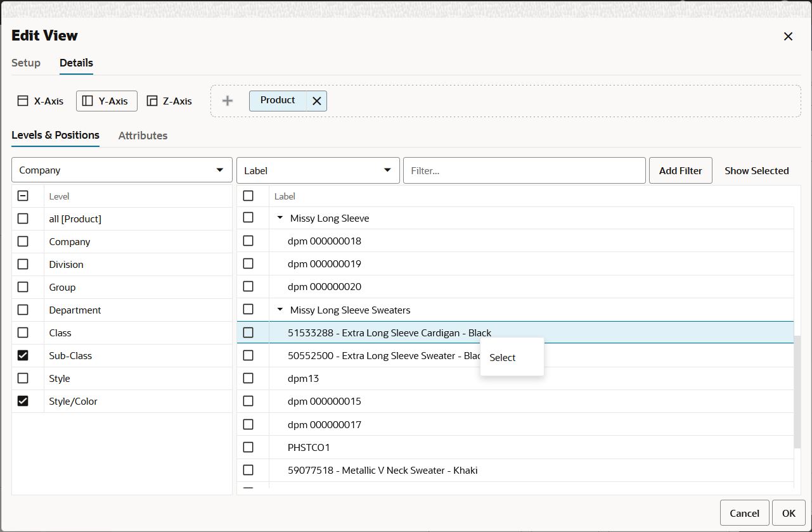The image size is (812, 532).
Task: Check the checkbox next to dpm13
Action: tap(248, 378)
